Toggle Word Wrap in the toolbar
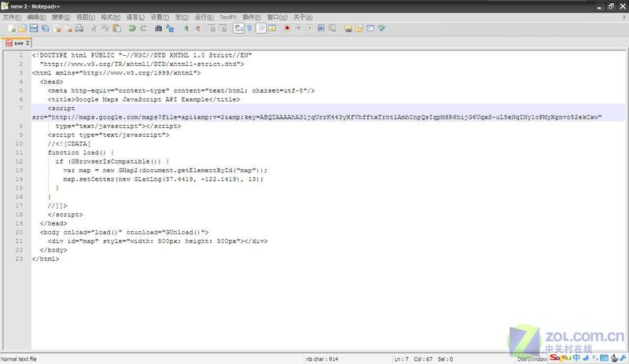 coord(238,28)
